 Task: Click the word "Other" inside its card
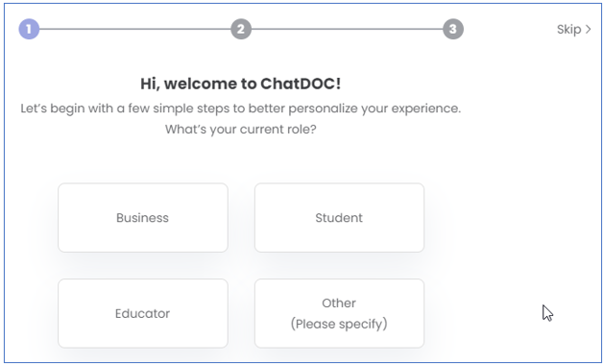339,303
